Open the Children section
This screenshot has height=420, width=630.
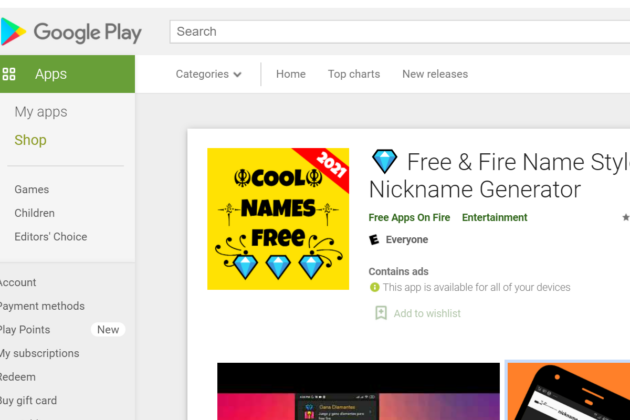click(x=35, y=213)
